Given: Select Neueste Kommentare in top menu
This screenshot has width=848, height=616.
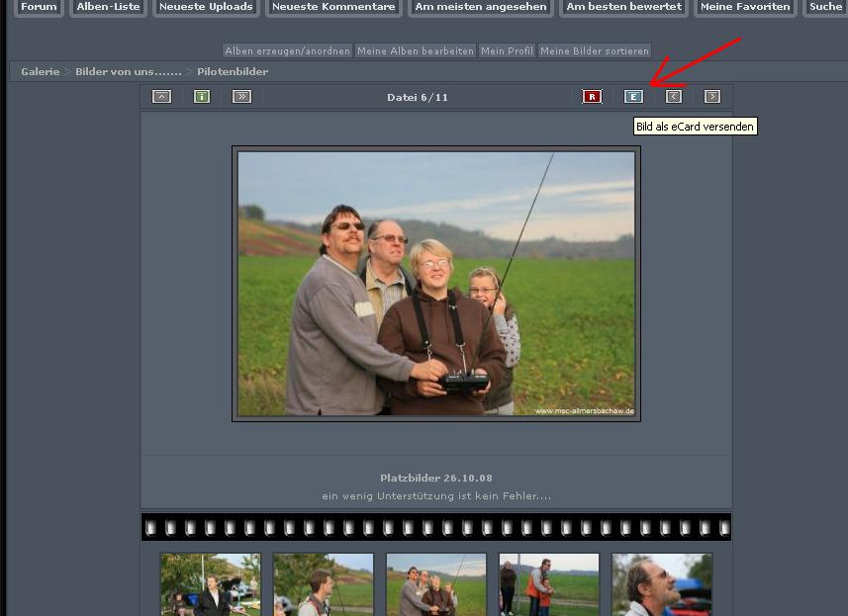Looking at the screenshot, I should (x=333, y=7).
